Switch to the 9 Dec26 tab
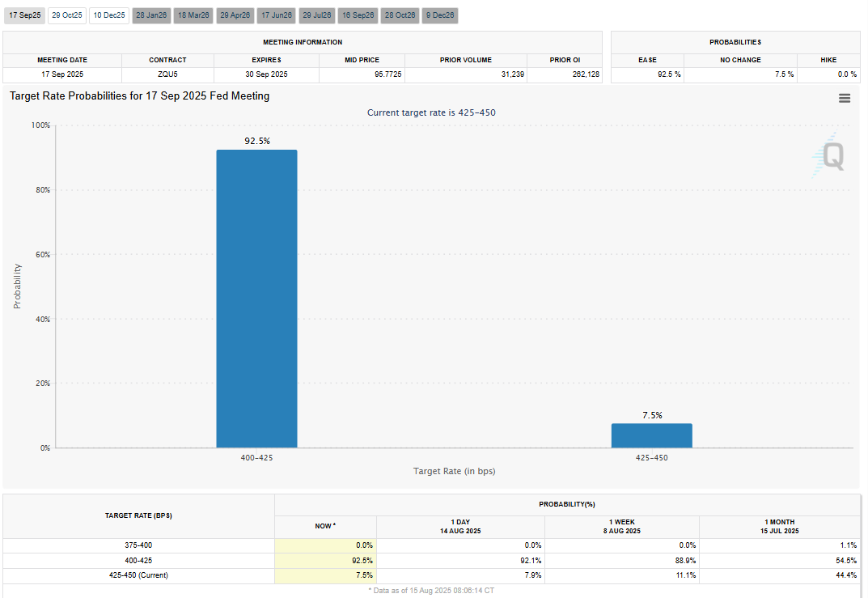 pos(440,15)
